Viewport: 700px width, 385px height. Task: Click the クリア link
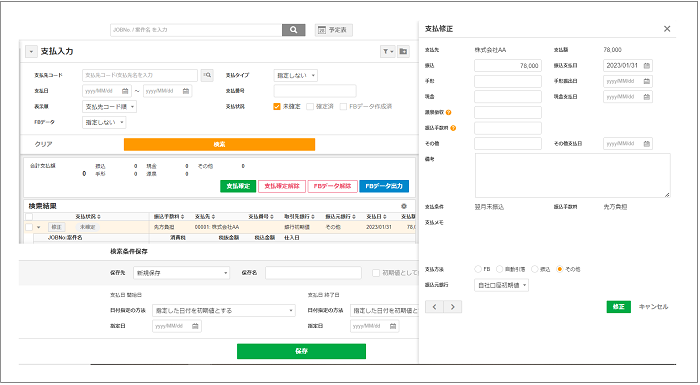[44, 144]
